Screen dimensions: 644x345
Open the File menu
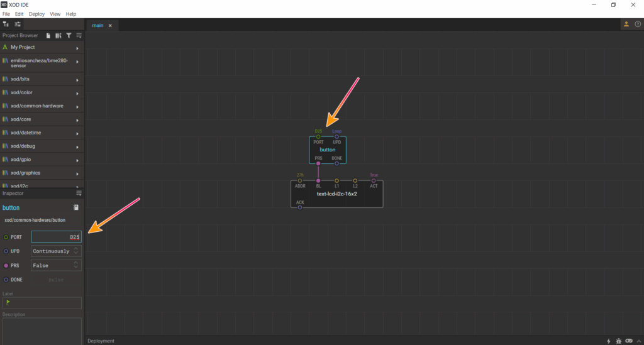click(6, 14)
